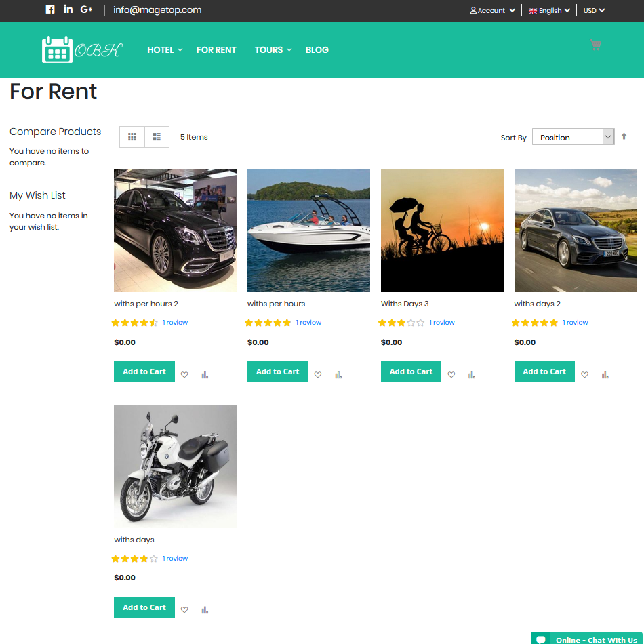Click ascending sort direction arrow
644x644 pixels.
pyautogui.click(x=624, y=136)
